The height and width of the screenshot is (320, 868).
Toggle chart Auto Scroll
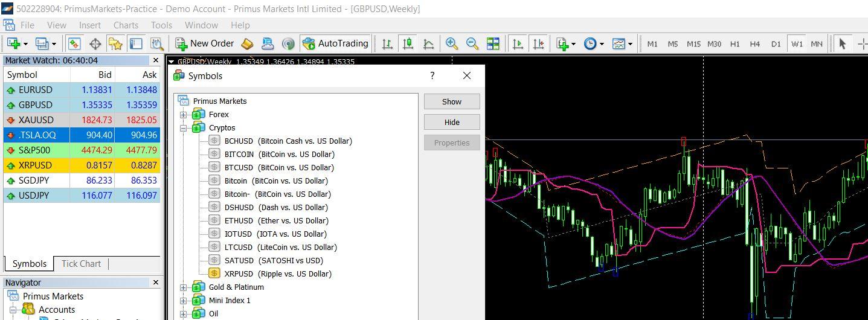[518, 43]
